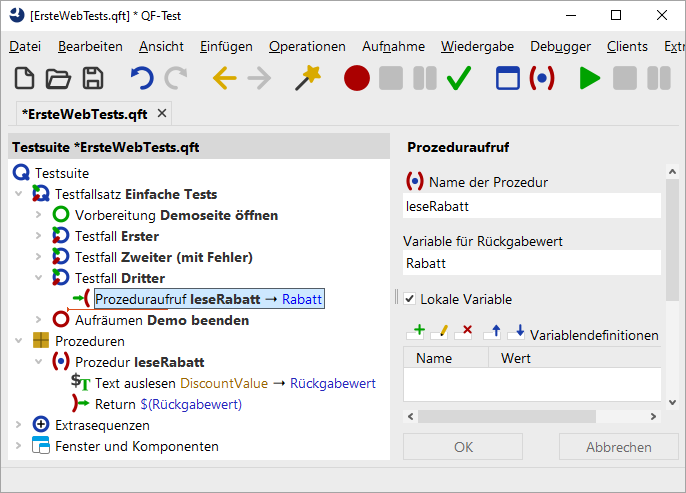This screenshot has height=493, width=686.
Task: Open the Bearbeiten menu
Action: [90, 46]
